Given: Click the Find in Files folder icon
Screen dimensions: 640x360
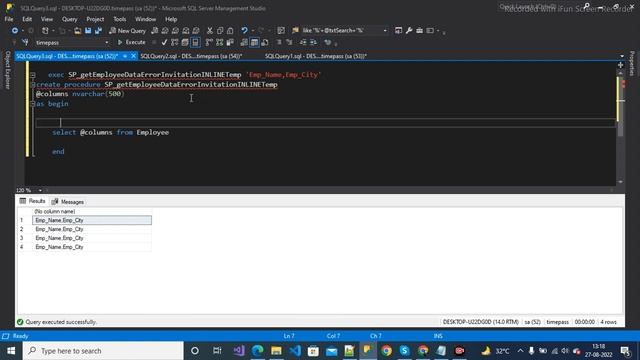Looking at the screenshot, I should tap(295, 31).
